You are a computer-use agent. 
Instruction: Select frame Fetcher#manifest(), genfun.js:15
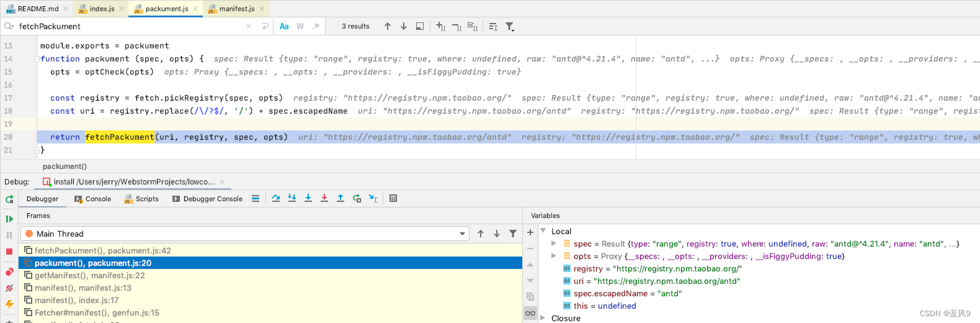pos(270,312)
